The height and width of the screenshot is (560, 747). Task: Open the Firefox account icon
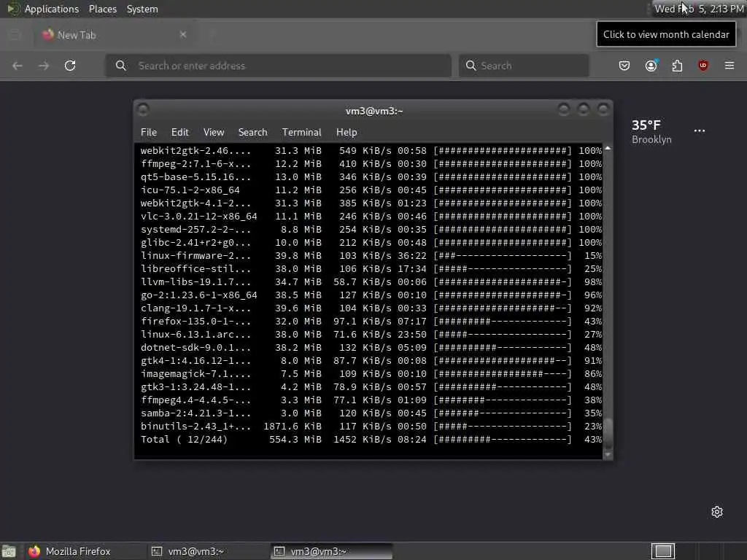click(x=651, y=66)
